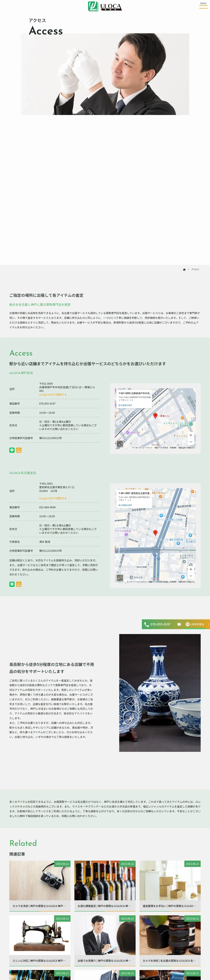
Task: Click the ULOCA logo in the header
Action: coord(105,7)
